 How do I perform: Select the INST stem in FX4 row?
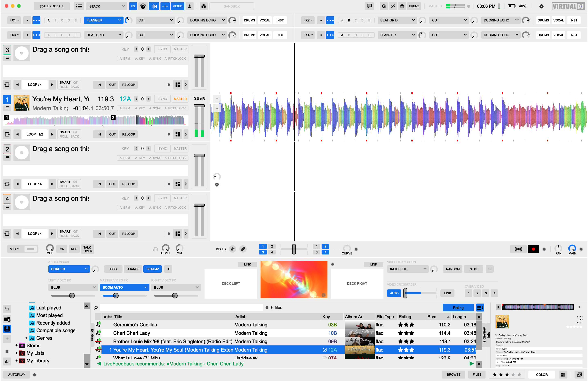point(574,35)
